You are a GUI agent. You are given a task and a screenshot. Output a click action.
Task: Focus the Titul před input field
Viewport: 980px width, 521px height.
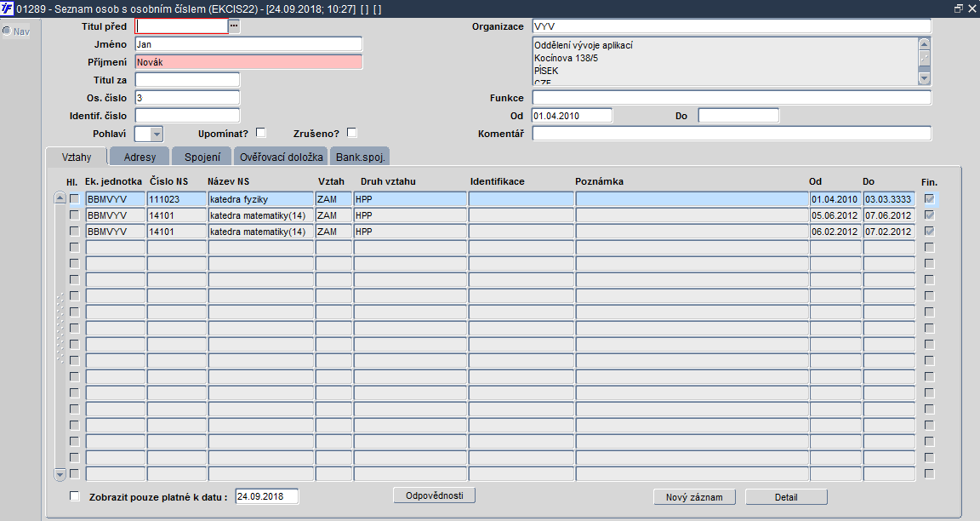182,26
